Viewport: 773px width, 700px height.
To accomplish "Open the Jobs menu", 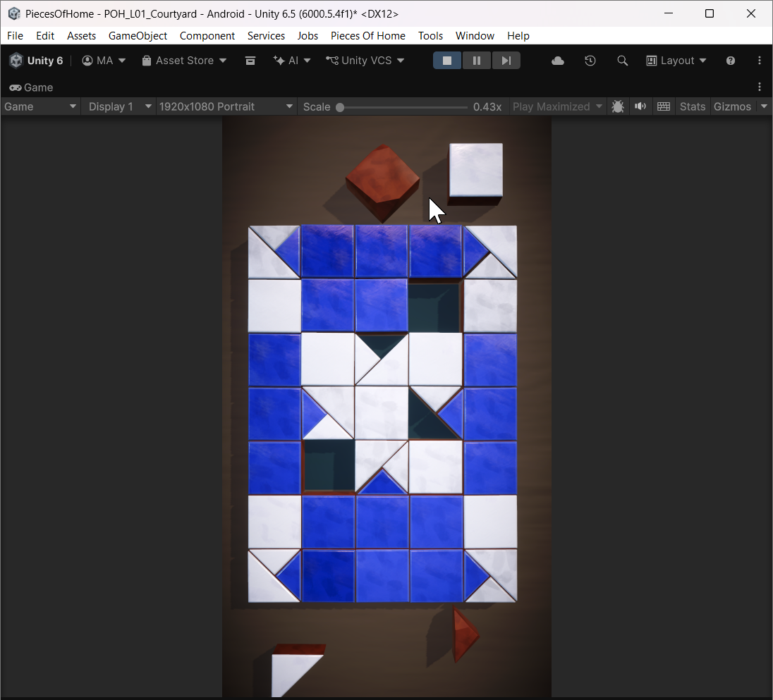I will pyautogui.click(x=308, y=36).
